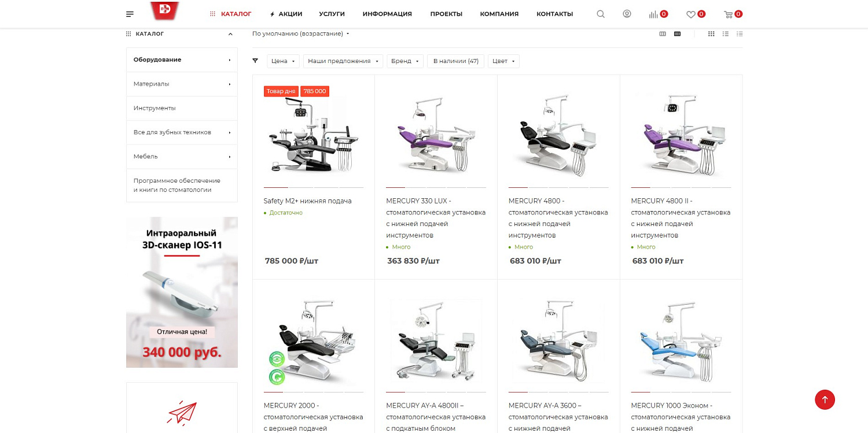Viewport: 868px width, 433px height.
Task: Open the shopping cart icon
Action: (x=728, y=14)
